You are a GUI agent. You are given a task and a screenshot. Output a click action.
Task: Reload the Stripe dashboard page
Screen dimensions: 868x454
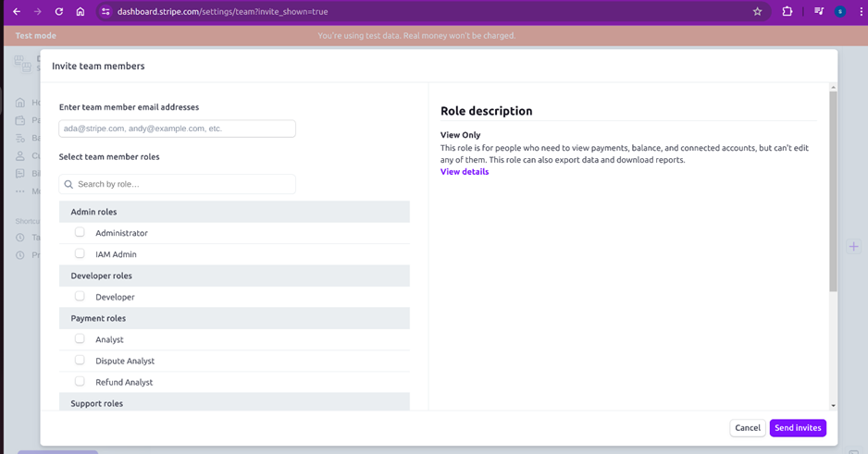pos(59,12)
